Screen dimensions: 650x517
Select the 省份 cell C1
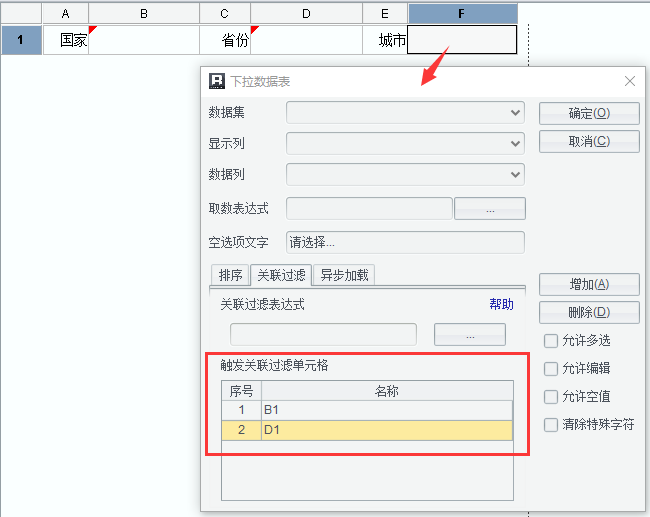click(x=225, y=40)
